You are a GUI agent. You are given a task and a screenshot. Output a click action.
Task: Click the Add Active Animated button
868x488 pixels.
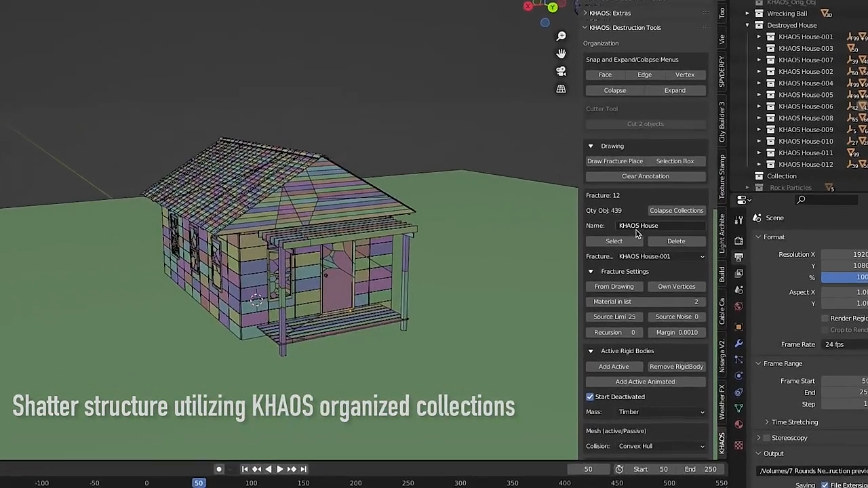coord(646,382)
